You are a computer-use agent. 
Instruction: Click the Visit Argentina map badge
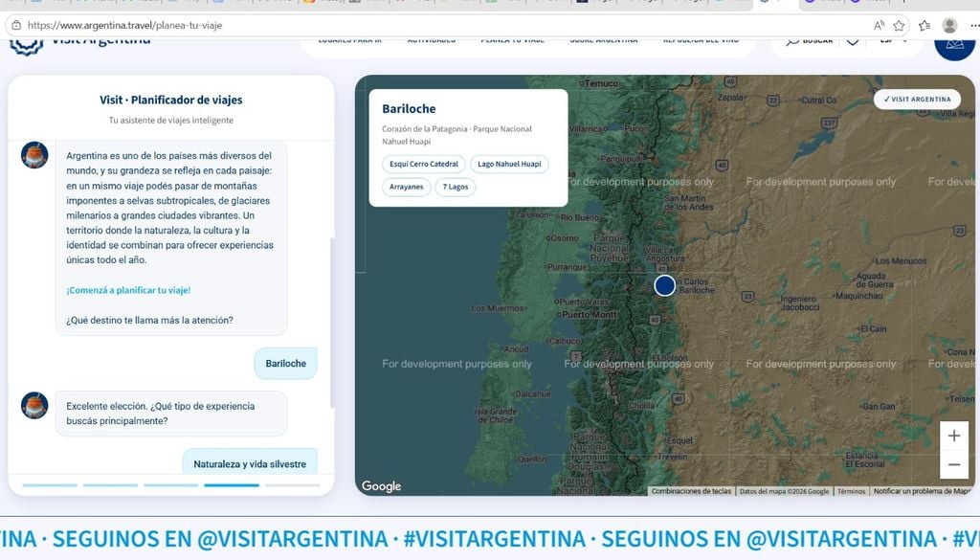pyautogui.click(x=917, y=99)
